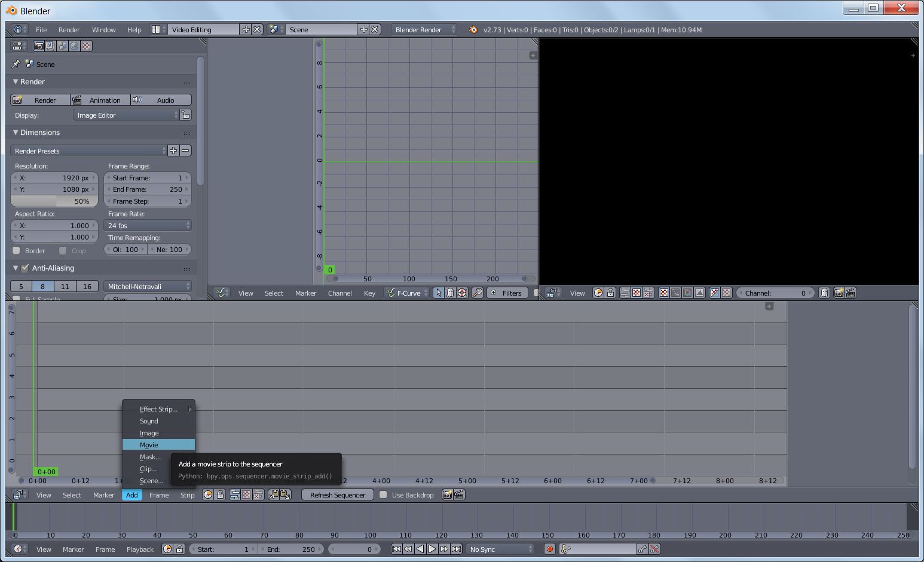Screen dimensions: 924x562
Task: Open the Render Presets dropdown
Action: (x=88, y=151)
